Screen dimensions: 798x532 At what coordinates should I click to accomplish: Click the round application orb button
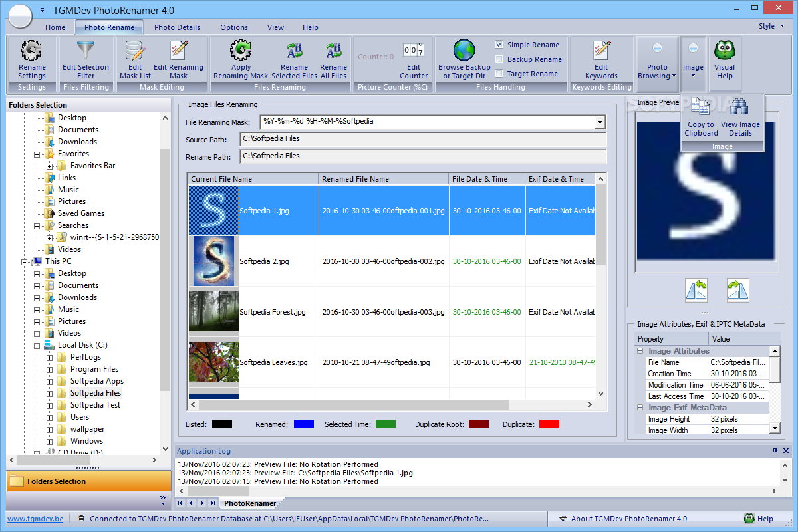click(21, 16)
